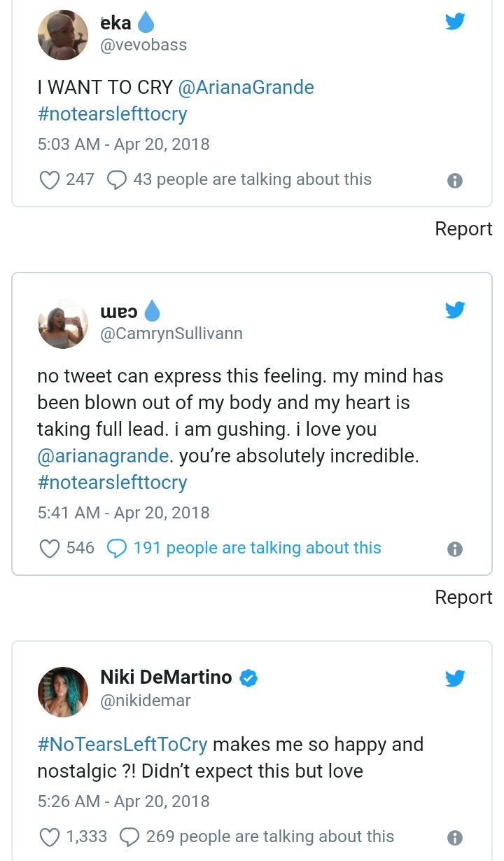The image size is (504, 861).
Task: Open info icon on eka's tweet
Action: [x=454, y=181]
